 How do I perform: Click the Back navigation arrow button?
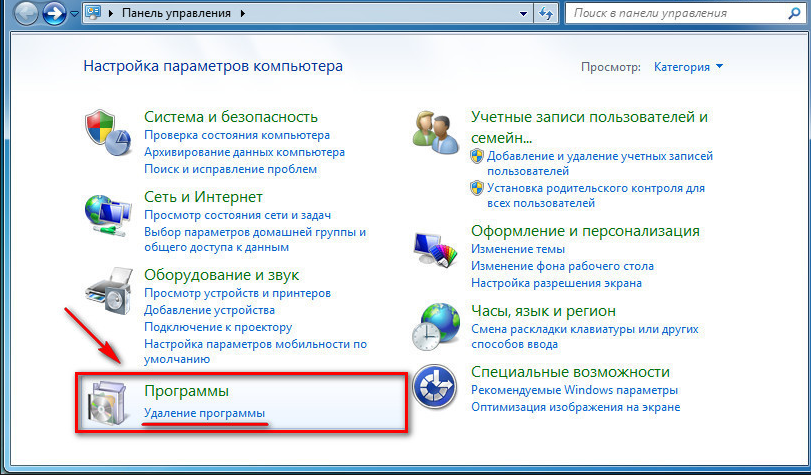click(x=26, y=13)
